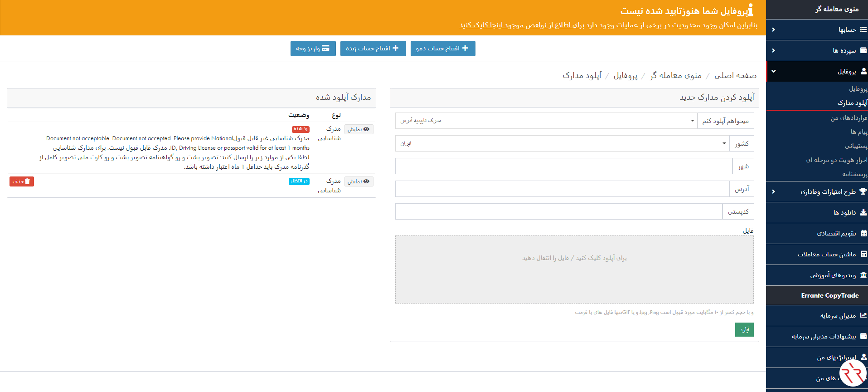Viewport: 868px width, 392px height.
Task: Click the list icon beside حسابها in sidebar
Action: tap(863, 29)
